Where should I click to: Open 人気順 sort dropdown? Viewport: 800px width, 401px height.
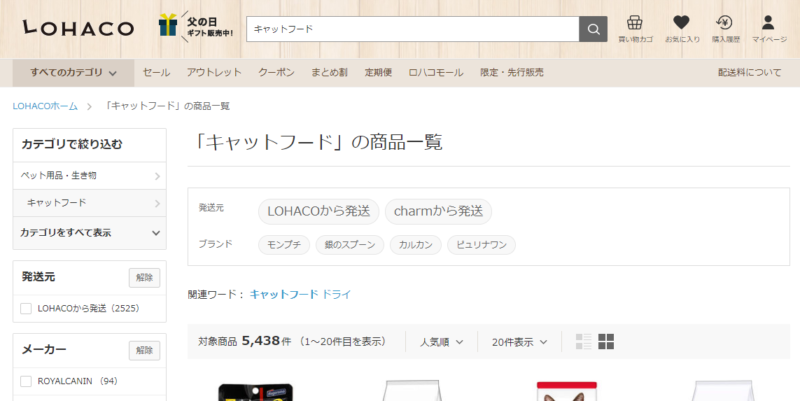pos(441,342)
